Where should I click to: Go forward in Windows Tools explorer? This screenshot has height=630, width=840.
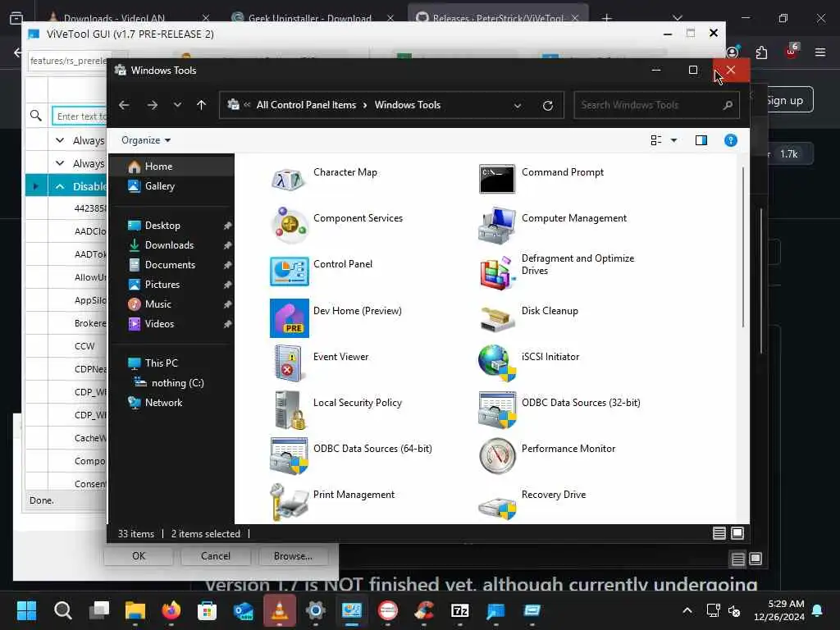coord(152,105)
